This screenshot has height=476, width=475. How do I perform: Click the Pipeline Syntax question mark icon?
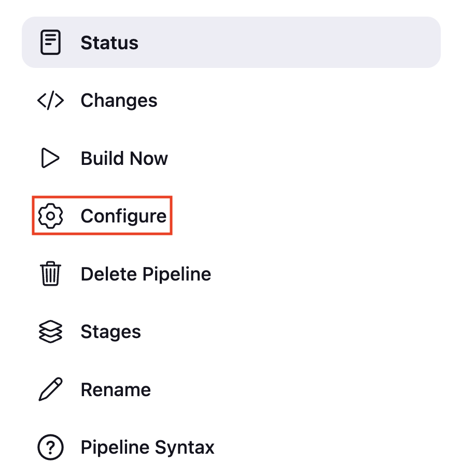pos(50,447)
